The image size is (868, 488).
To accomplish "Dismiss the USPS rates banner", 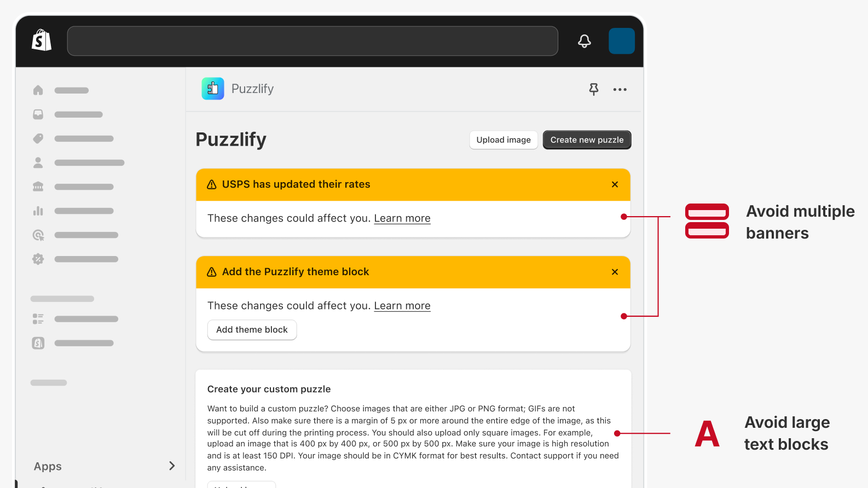I will 615,184.
